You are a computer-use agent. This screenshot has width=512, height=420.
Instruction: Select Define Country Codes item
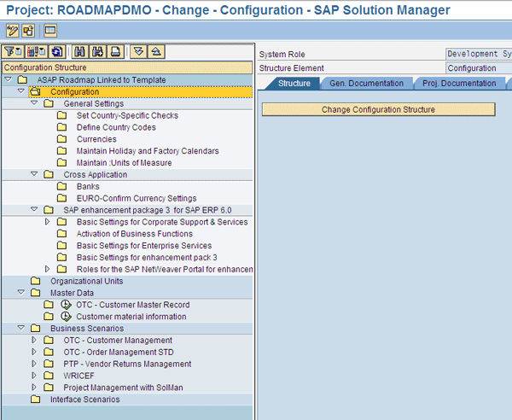[x=116, y=127]
